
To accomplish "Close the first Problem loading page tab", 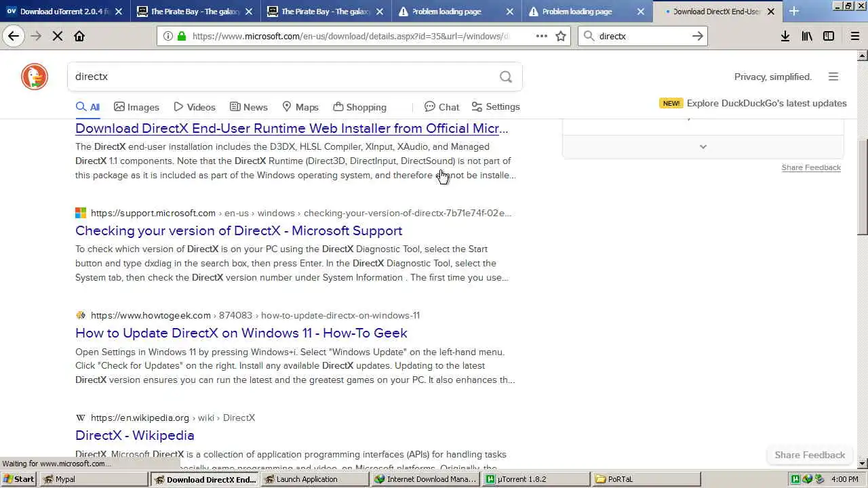I will [x=511, y=12].
